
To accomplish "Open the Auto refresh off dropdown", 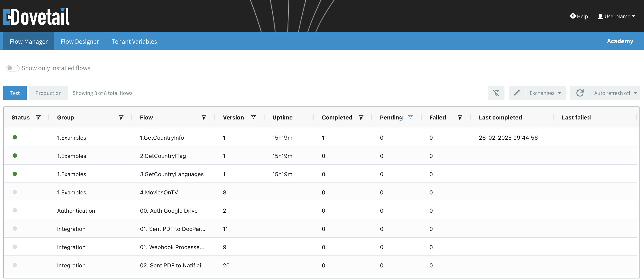I will [615, 93].
